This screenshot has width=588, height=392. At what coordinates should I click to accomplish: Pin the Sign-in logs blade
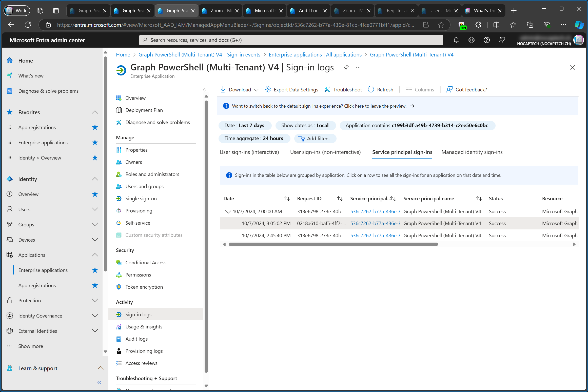pos(346,68)
